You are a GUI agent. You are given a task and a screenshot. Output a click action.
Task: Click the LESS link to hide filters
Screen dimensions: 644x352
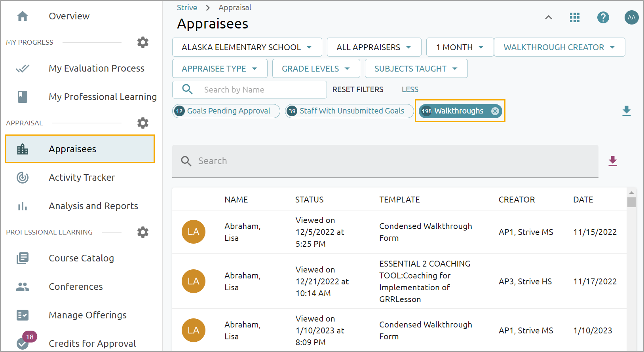[x=410, y=89]
